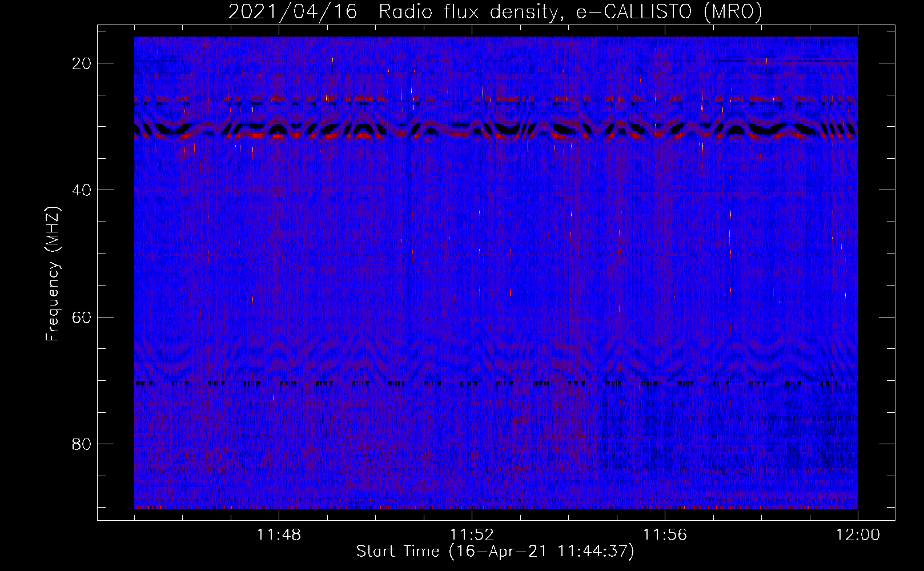Click the 'Start Time (16-Apr-21 11:44:37)' label
The image size is (924, 571).
pyautogui.click(x=495, y=552)
